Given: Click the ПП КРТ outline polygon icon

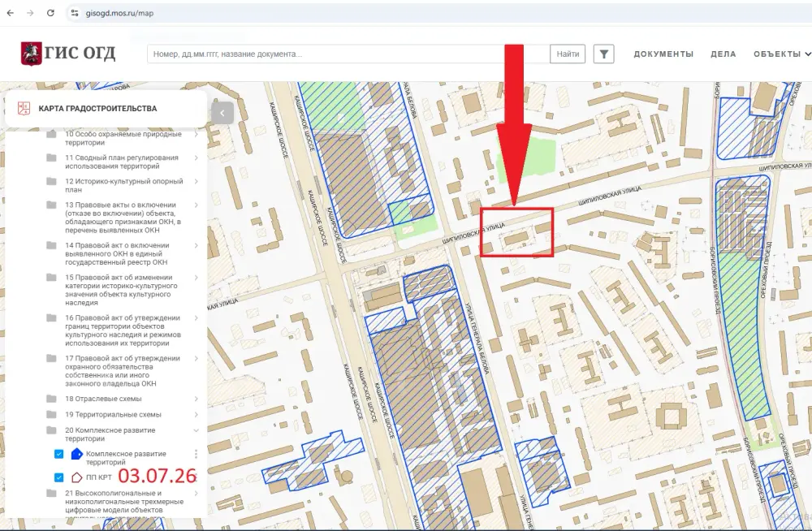Looking at the screenshot, I should 76,477.
